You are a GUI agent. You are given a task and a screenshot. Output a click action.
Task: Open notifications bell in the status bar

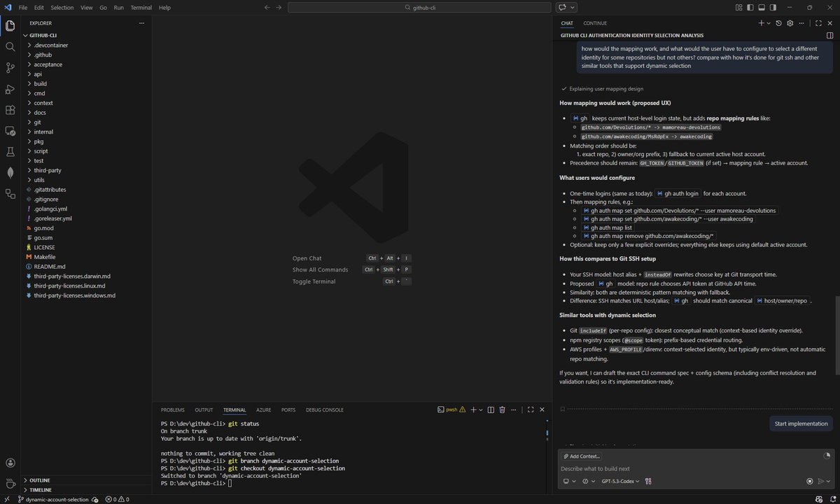coord(832,499)
